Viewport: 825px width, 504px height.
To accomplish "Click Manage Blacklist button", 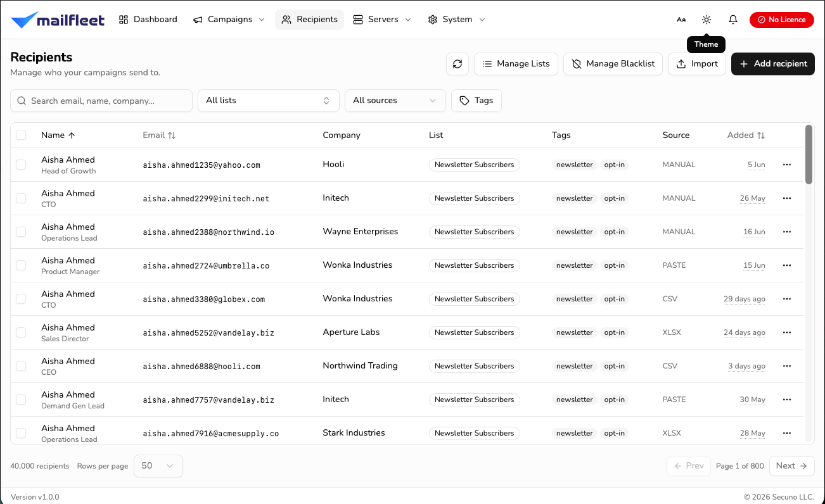I will [x=613, y=64].
